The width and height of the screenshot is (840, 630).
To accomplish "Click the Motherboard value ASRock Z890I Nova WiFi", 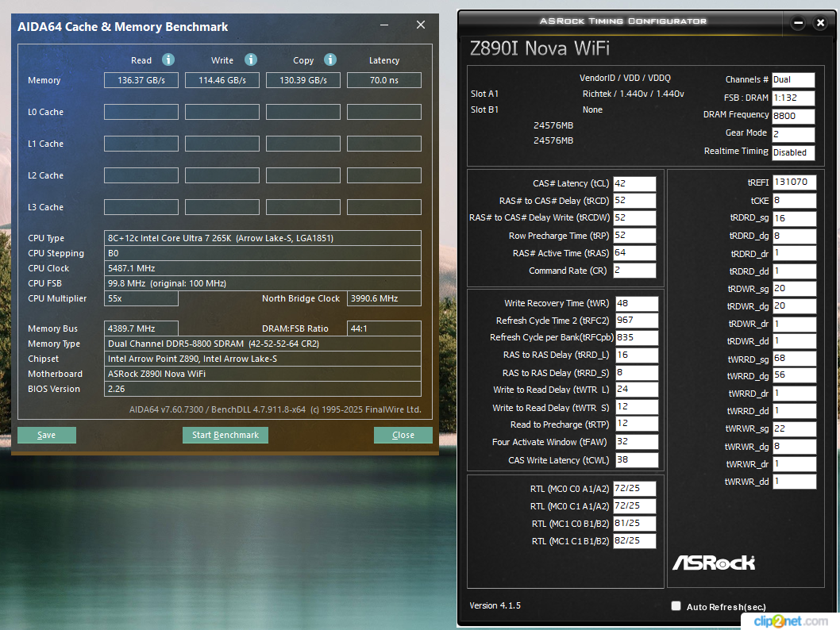I will [x=263, y=374].
